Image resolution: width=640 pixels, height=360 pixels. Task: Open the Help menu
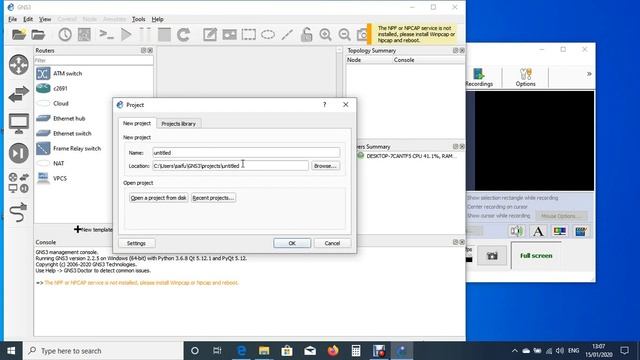coord(158,19)
